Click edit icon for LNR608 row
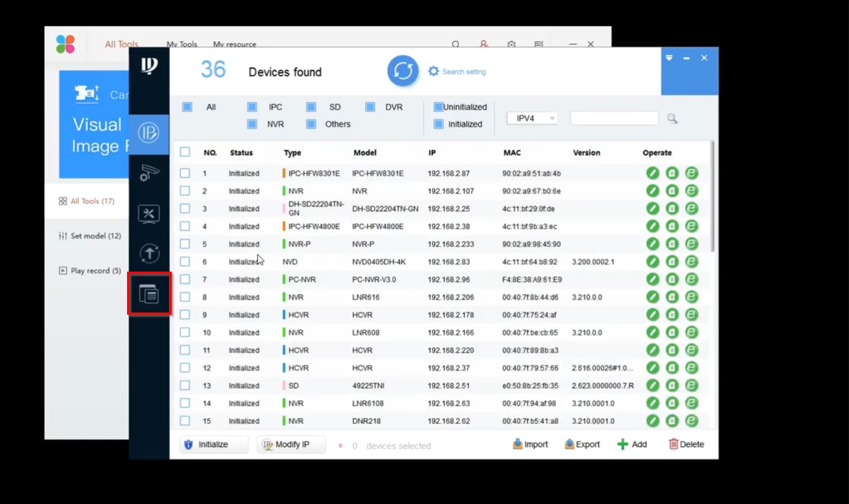 pos(652,332)
